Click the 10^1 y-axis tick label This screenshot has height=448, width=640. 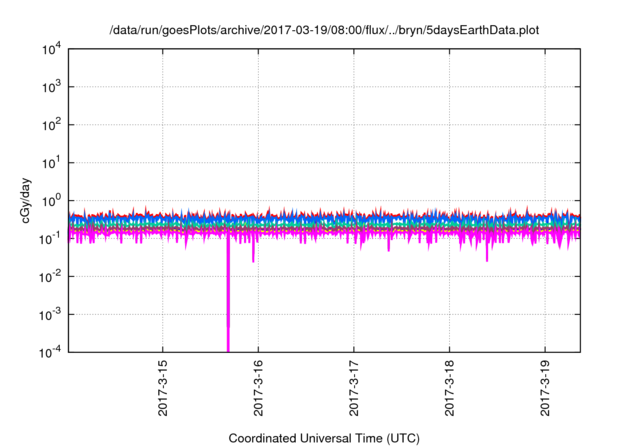52,163
